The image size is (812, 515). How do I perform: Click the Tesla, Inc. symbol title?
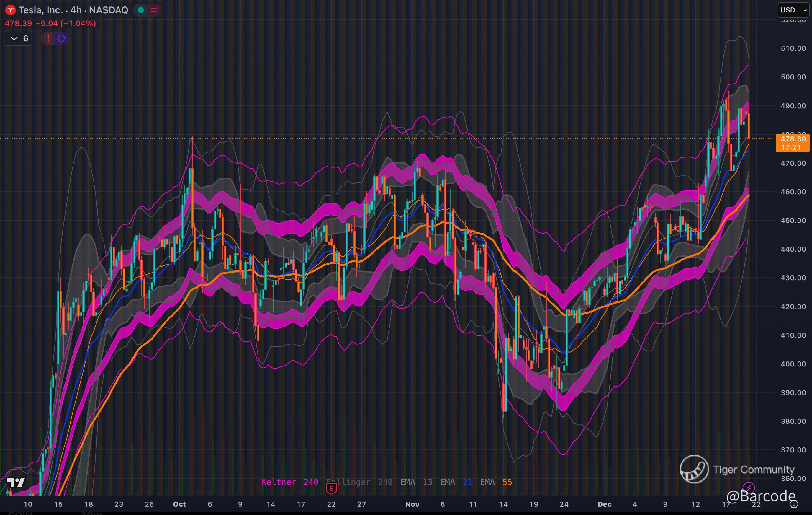pos(40,10)
